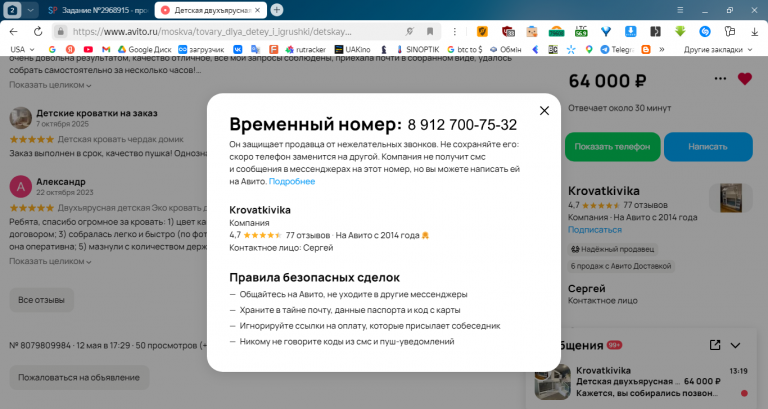Open the 'Обмін' bookmark
This screenshot has width=768, height=409.
click(x=506, y=49)
